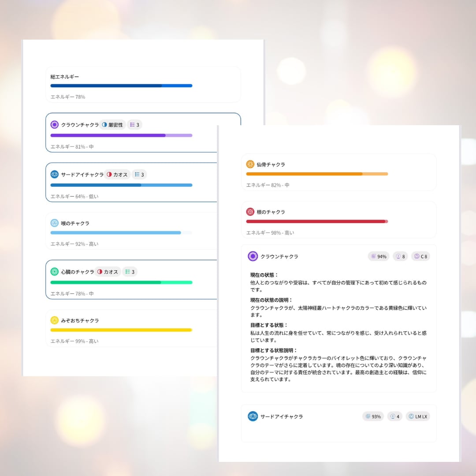The image size is (476, 476).
Task: Click the orange Sacral Chakra icon
Action: point(250,164)
